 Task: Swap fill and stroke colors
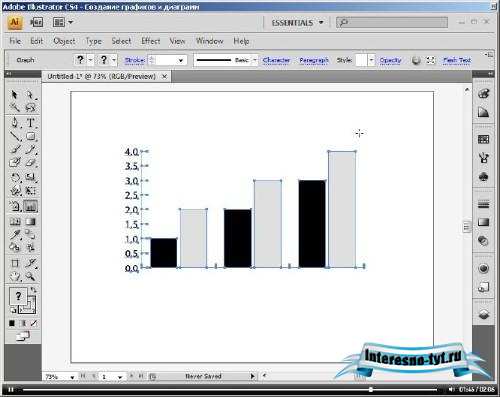click(33, 290)
